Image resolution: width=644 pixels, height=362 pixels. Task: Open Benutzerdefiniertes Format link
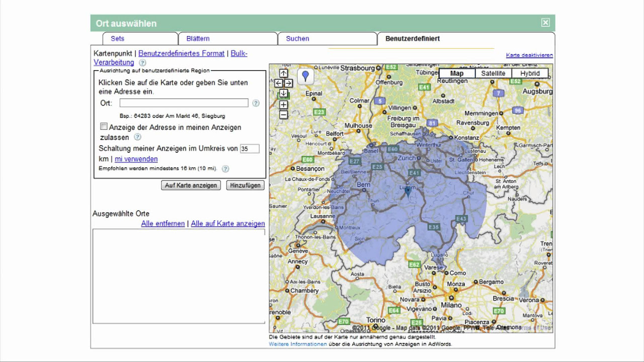181,53
